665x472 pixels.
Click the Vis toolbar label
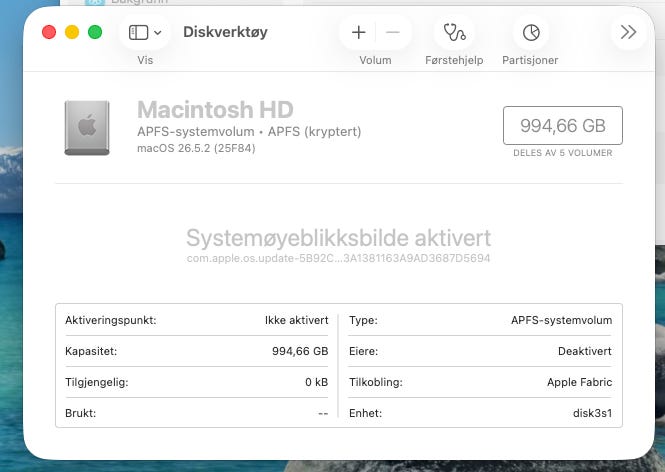tap(145, 60)
